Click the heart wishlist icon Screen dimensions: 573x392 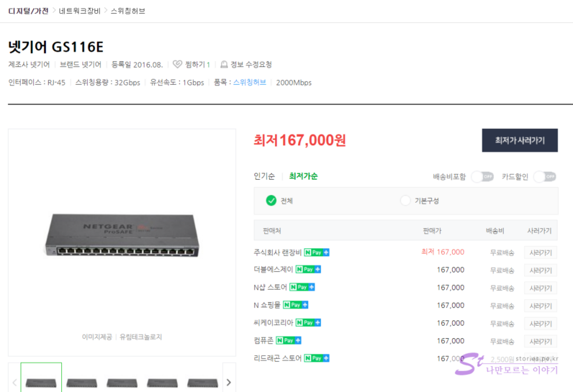point(177,65)
